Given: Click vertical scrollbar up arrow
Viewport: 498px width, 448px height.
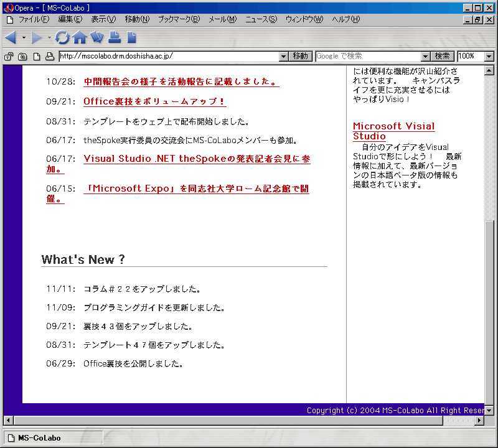Looking at the screenshot, I should [x=489, y=70].
